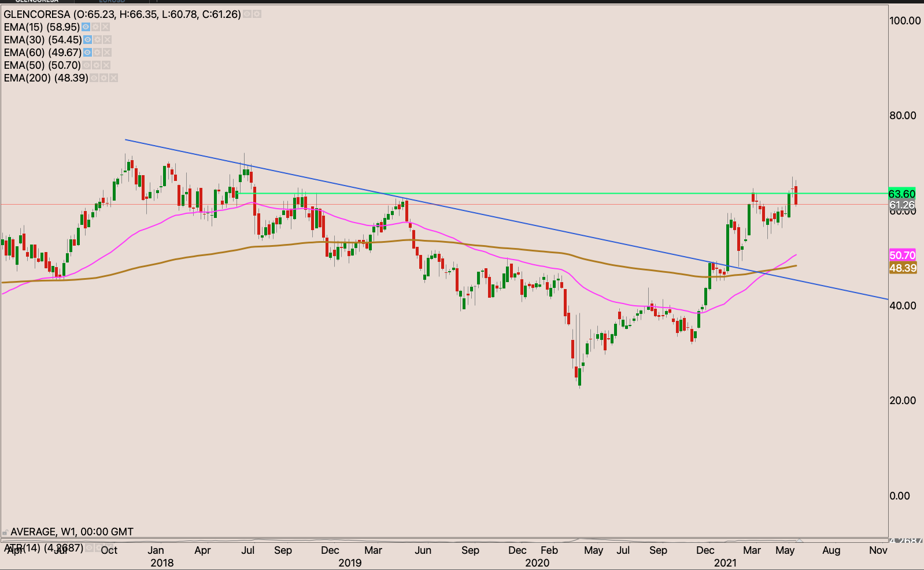Click the GLENCORESA eye visibility icon
Screen dimensions: 924x570
(x=247, y=14)
